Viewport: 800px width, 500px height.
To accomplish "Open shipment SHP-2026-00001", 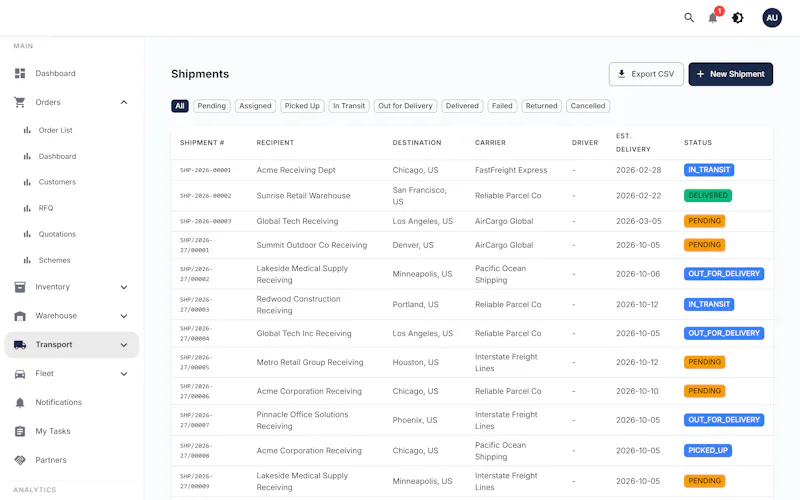I will tap(206, 170).
